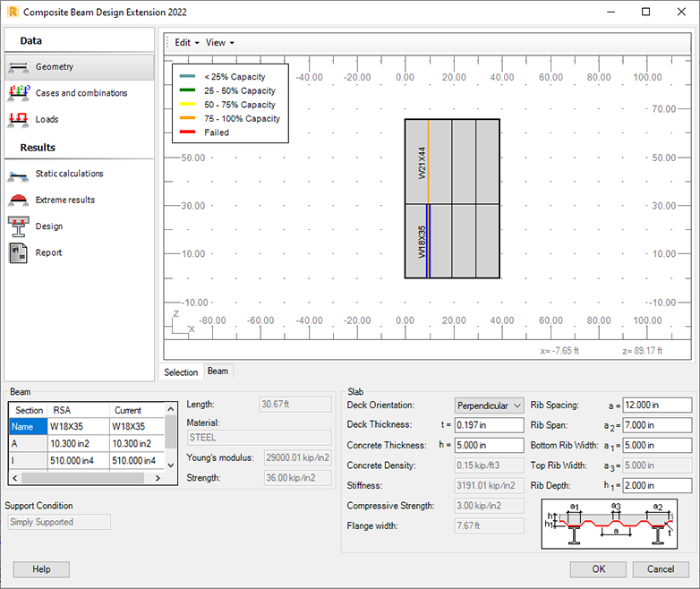Click the app logo in title bar
Image resolution: width=700 pixels, height=589 pixels.
coord(12,13)
